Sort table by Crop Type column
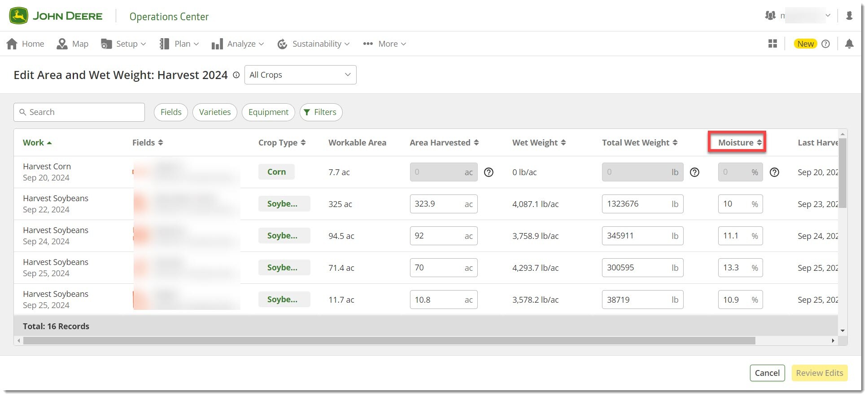 coord(282,143)
